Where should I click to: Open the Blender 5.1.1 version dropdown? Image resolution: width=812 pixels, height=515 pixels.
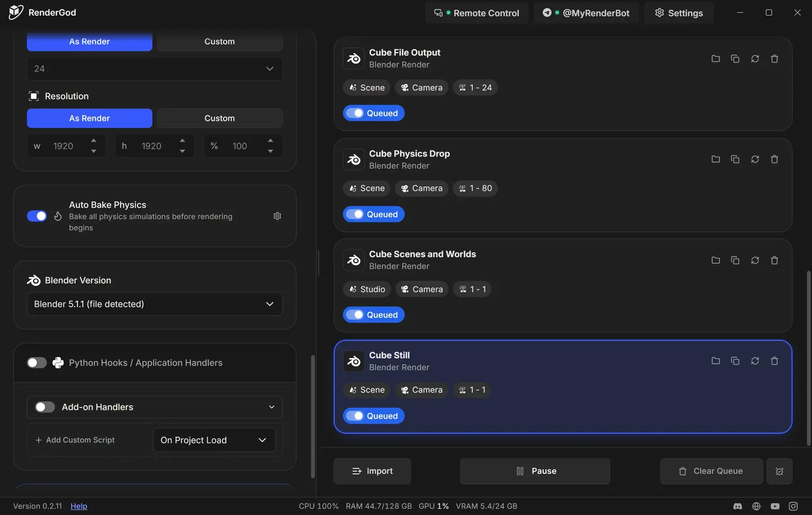tap(155, 304)
